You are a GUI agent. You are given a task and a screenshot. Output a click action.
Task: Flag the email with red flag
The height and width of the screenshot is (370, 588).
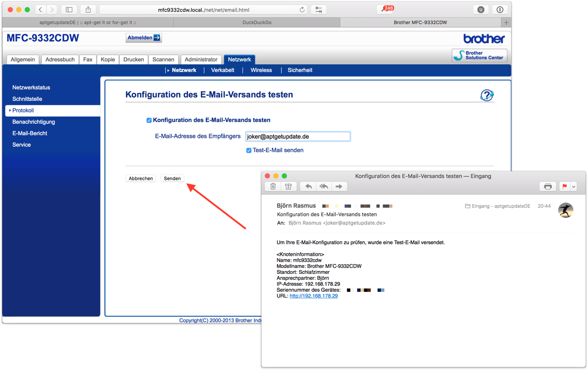[x=565, y=187]
